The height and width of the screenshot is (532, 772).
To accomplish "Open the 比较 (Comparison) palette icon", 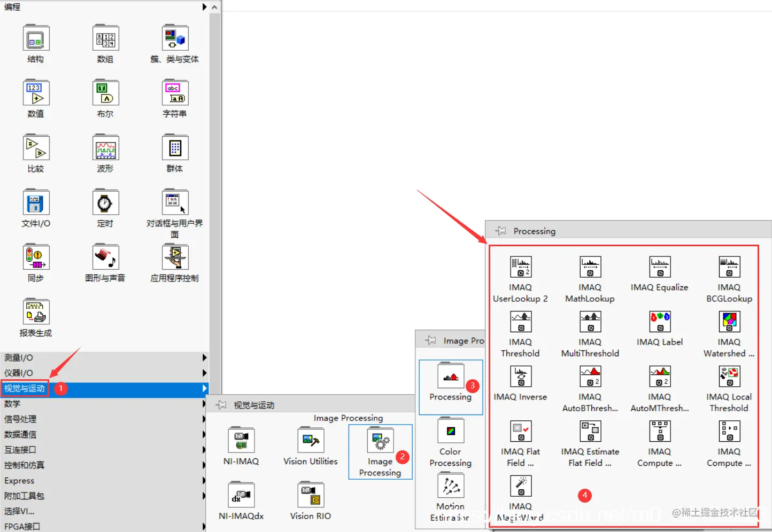I will [x=36, y=148].
